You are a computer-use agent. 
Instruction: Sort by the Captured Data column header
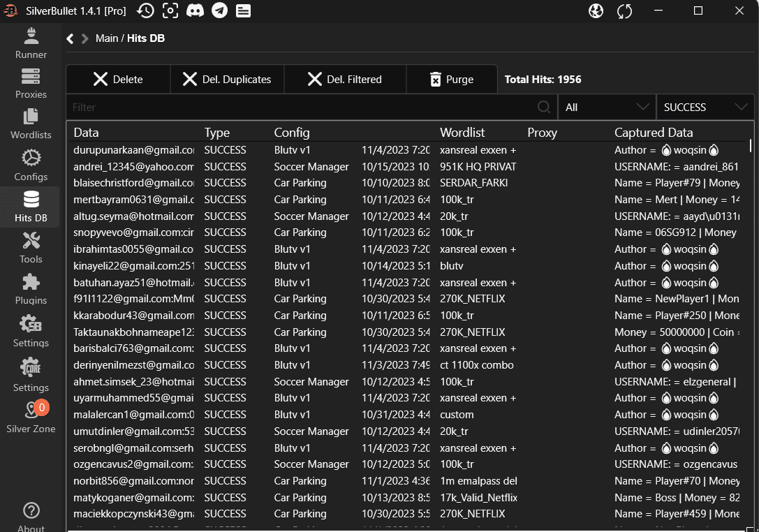tap(654, 133)
